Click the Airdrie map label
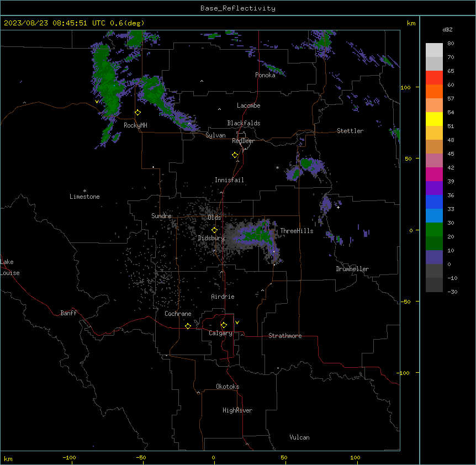This screenshot has width=476, height=465. coord(223,297)
